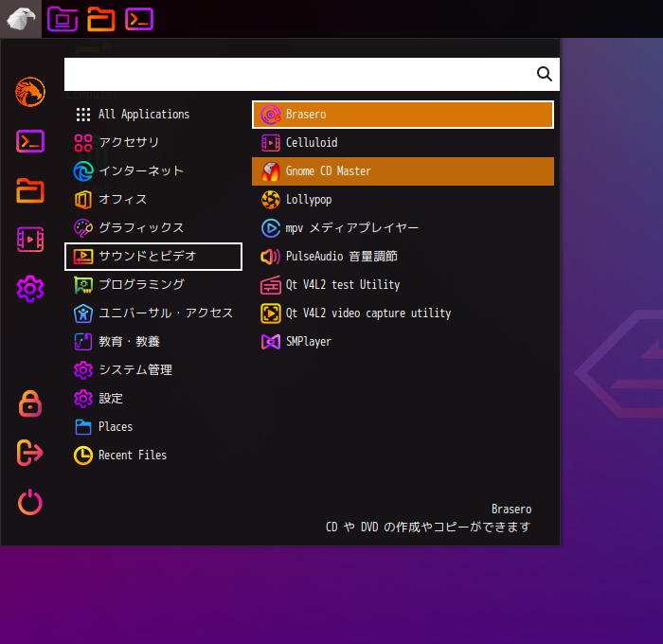663x644 pixels.
Task: Select the サウンドとビデオ category
Action: [x=153, y=257]
